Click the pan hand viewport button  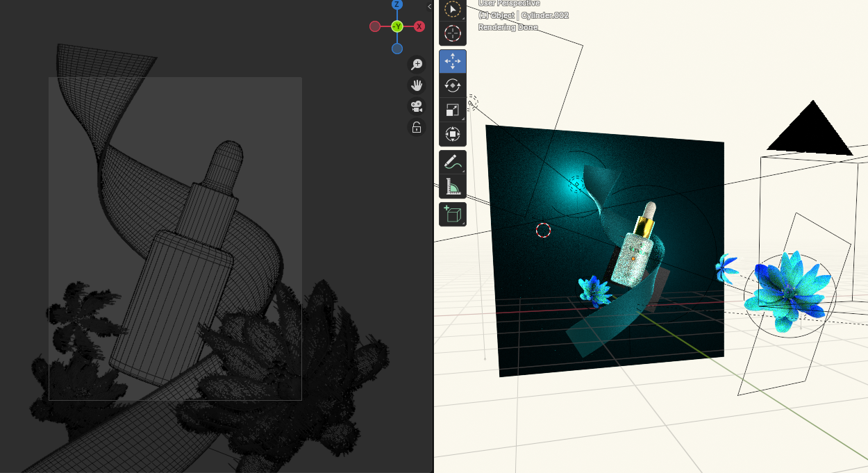pyautogui.click(x=417, y=85)
